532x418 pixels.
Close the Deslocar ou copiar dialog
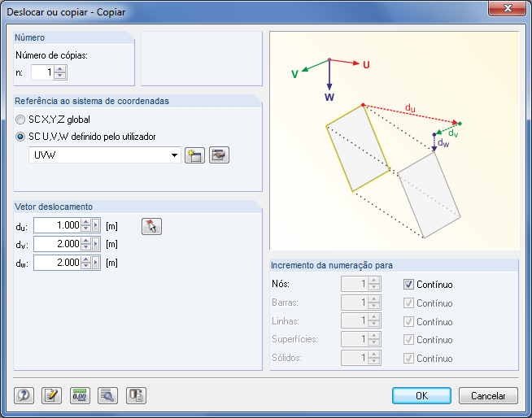[508, 8]
